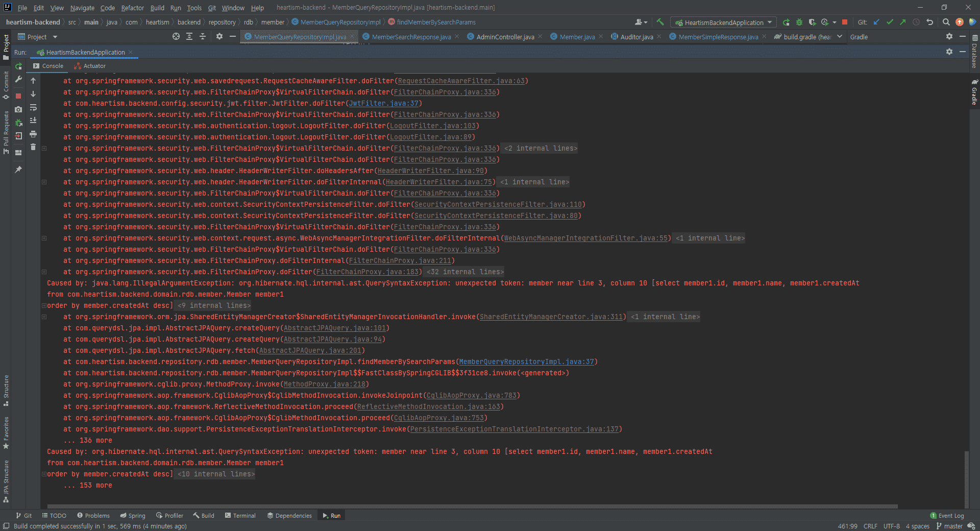980x531 pixels.
Task: Click the camera dump threads icon
Action: pos(18,109)
